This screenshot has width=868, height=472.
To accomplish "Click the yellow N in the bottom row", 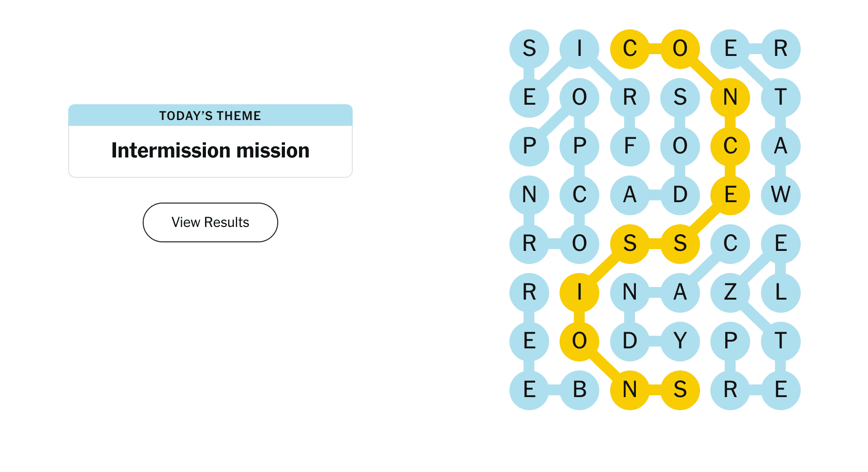I will point(630,390).
